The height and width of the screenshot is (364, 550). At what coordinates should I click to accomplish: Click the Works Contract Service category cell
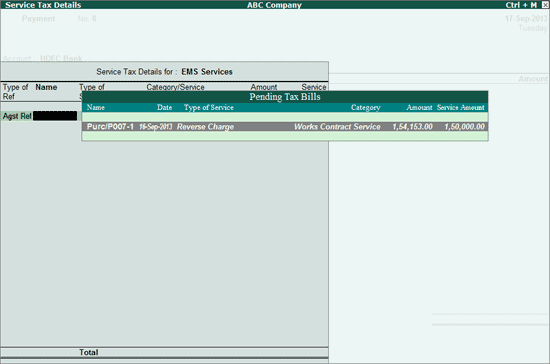pyautogui.click(x=337, y=127)
